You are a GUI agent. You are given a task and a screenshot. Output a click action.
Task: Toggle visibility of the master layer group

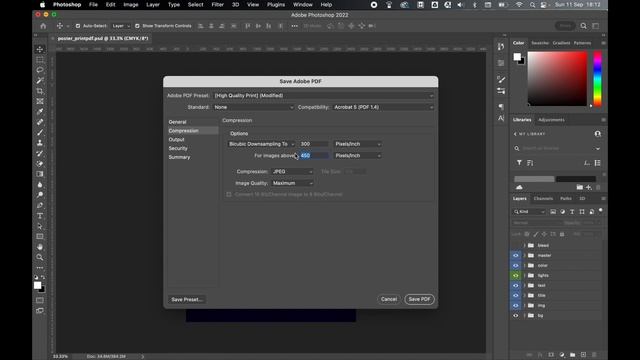point(516,256)
